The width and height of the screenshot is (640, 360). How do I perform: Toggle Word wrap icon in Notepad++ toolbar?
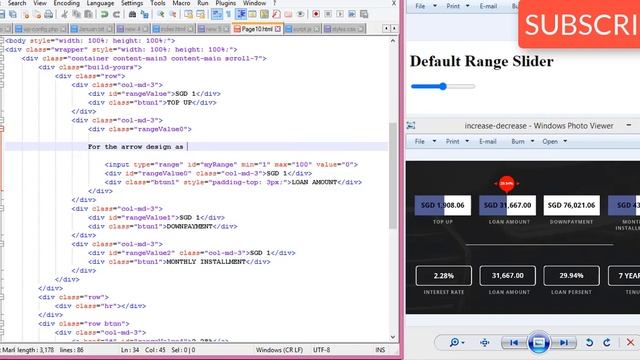pos(217,14)
